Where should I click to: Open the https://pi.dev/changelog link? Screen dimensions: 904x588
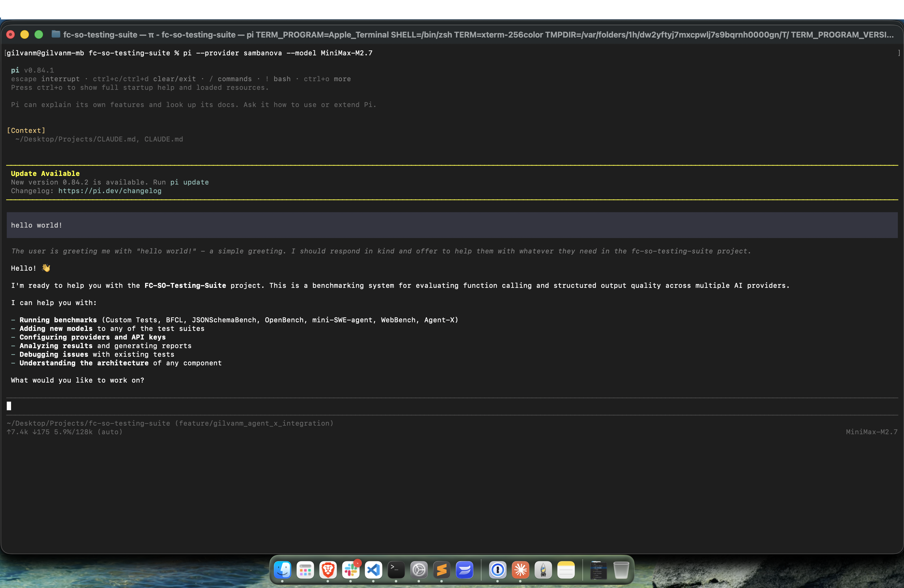pyautogui.click(x=110, y=191)
